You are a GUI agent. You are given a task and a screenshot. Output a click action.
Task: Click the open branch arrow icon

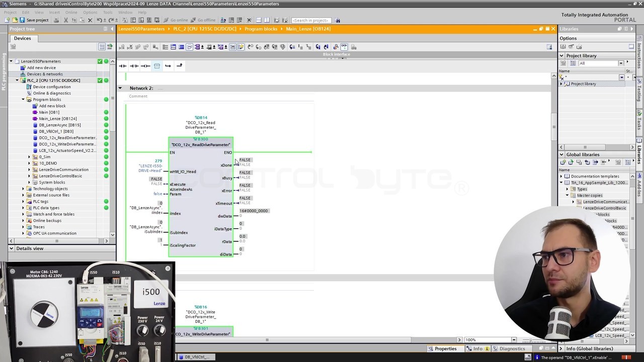click(x=168, y=66)
